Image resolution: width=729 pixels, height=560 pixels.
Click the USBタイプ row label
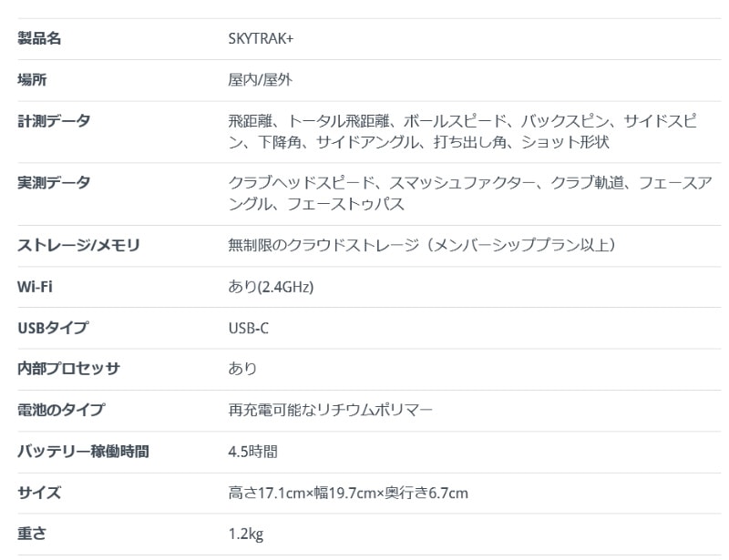(x=53, y=328)
